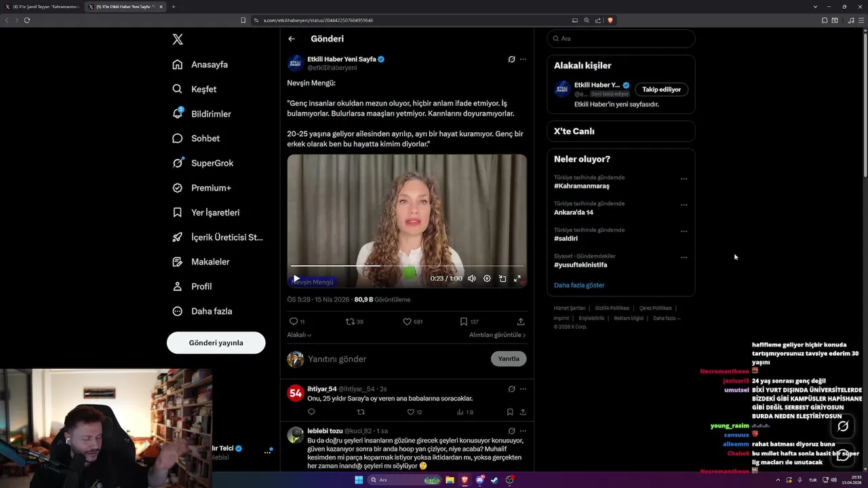Image resolution: width=868 pixels, height=488 pixels.
Task: Open Steam from the taskbar
Action: (494, 480)
